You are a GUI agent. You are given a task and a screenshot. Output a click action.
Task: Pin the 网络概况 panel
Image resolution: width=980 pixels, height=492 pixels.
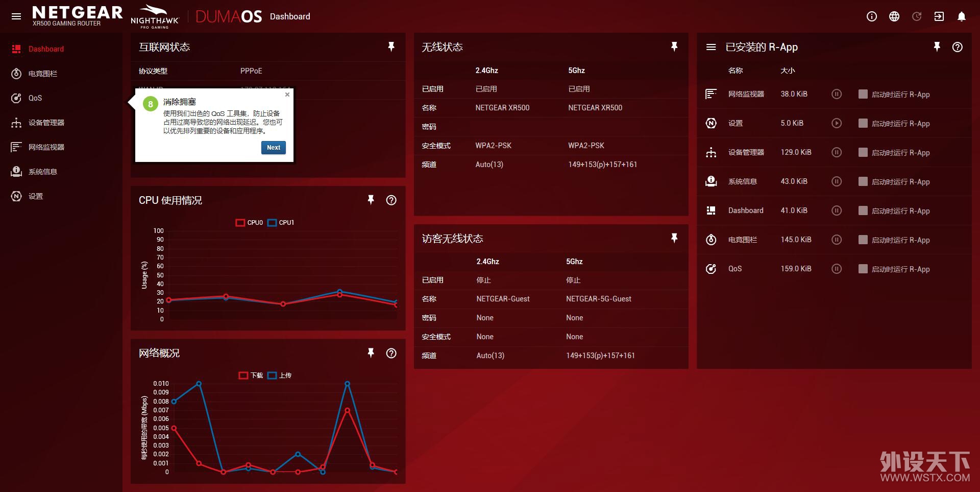click(x=371, y=353)
